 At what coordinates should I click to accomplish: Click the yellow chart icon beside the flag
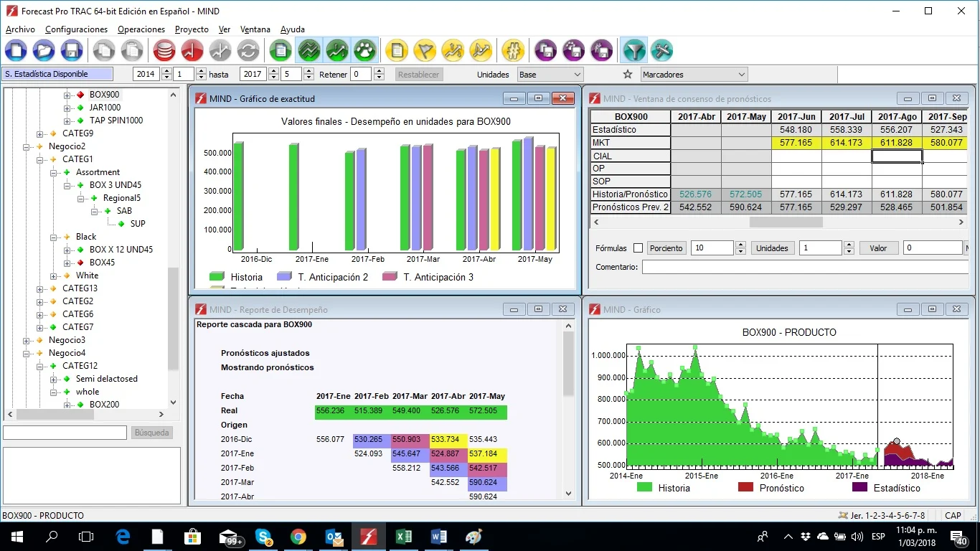(453, 50)
